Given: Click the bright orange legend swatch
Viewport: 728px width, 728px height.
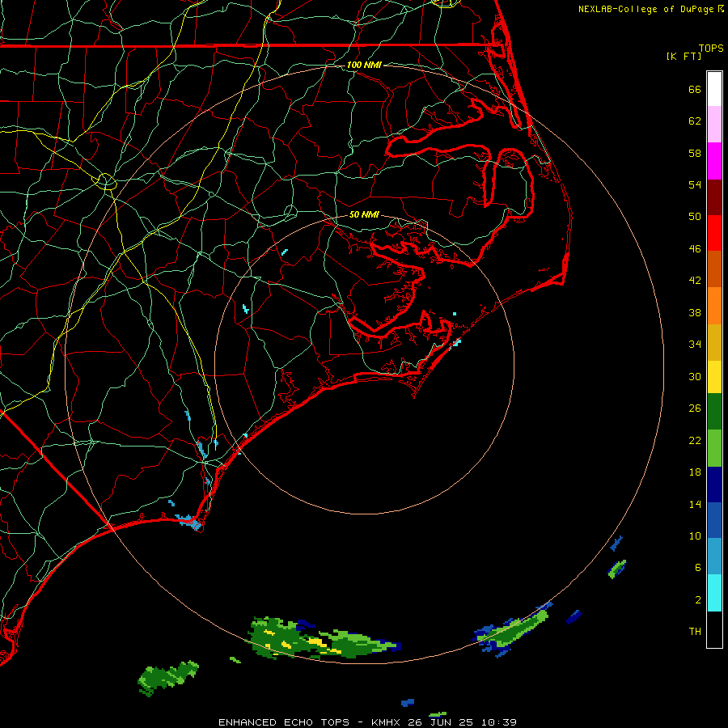Looking at the screenshot, I should [714, 306].
